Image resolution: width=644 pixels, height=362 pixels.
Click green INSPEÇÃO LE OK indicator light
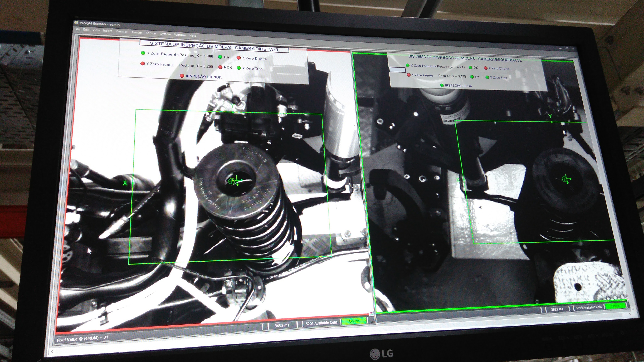442,85
